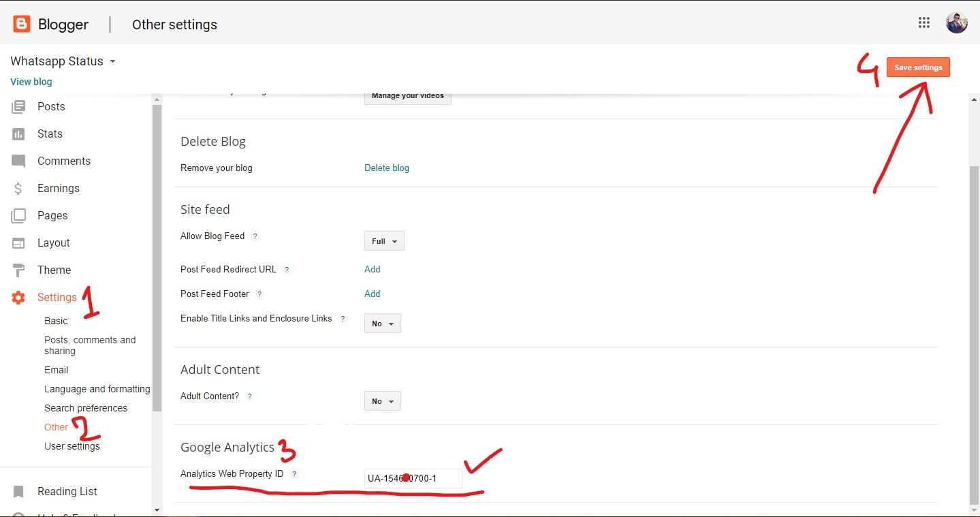The height and width of the screenshot is (517, 980).
Task: Click the Google Analytics section heading
Action: 227,448
